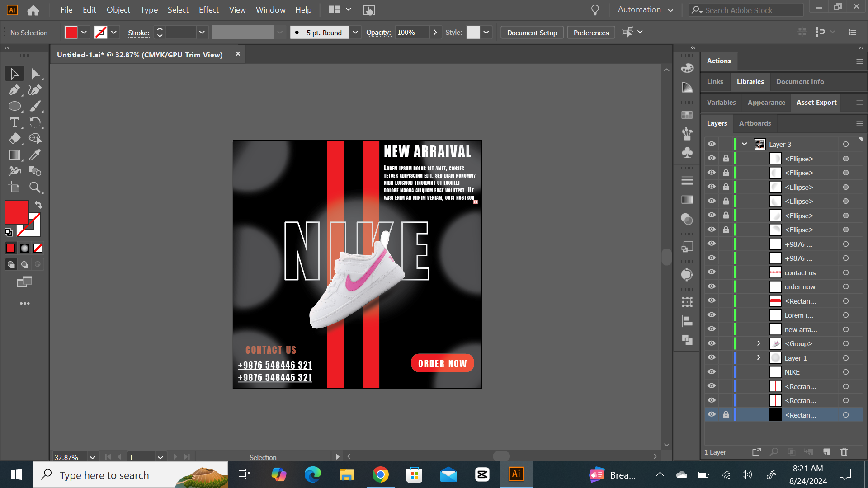Image resolution: width=868 pixels, height=488 pixels.
Task: Open Chrome from the taskbar
Action: (380, 474)
